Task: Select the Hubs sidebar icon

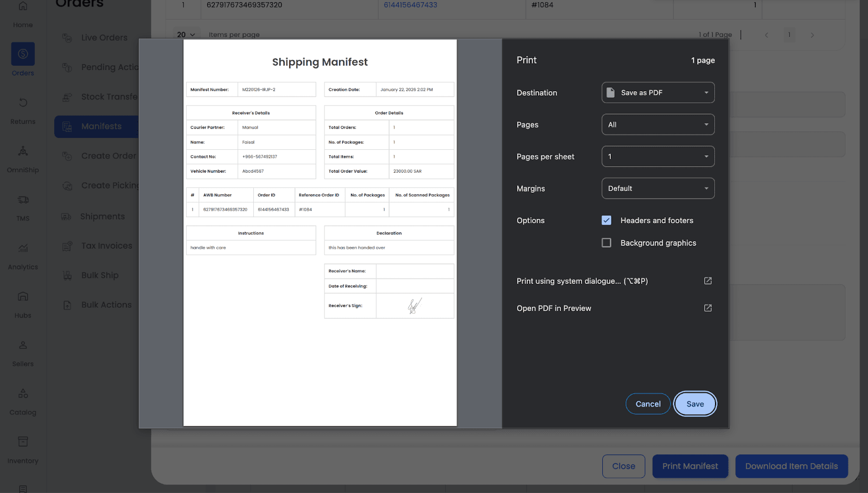Action: tap(23, 296)
